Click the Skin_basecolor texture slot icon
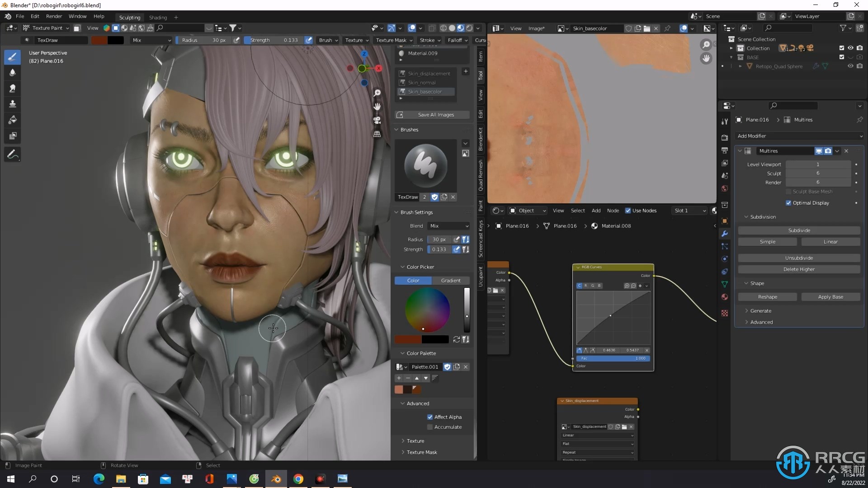The image size is (868, 488). pos(402,91)
